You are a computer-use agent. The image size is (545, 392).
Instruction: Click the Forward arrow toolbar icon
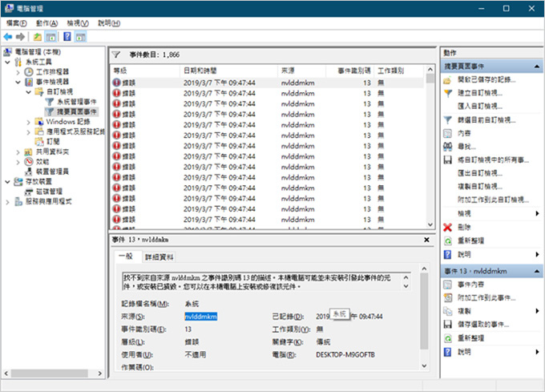click(21, 37)
